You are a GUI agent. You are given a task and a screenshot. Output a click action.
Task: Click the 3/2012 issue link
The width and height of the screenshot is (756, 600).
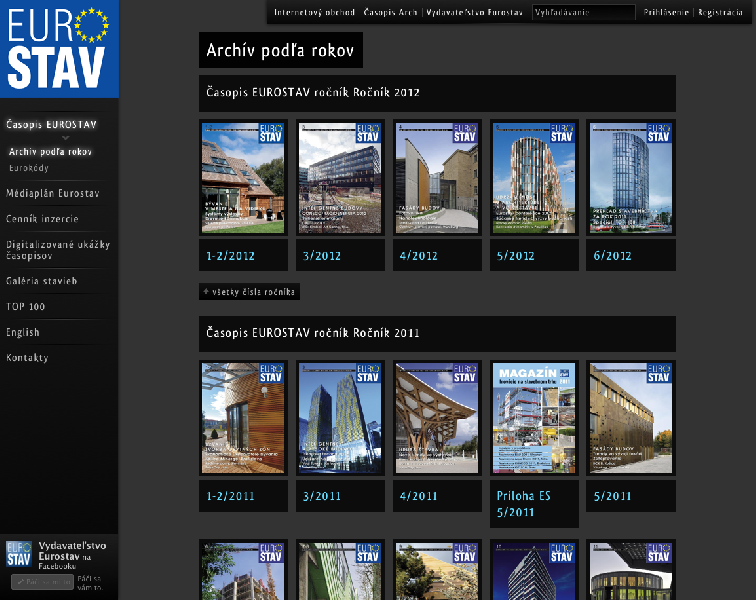(x=322, y=256)
